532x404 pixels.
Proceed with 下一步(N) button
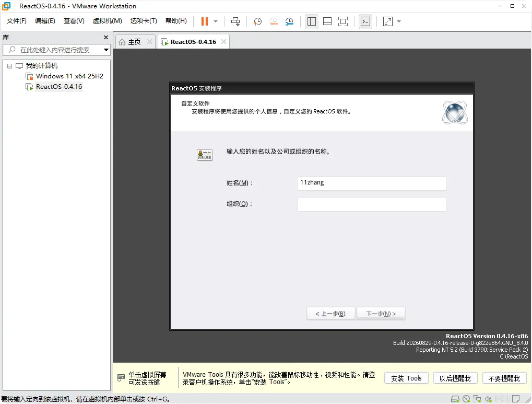click(x=381, y=314)
